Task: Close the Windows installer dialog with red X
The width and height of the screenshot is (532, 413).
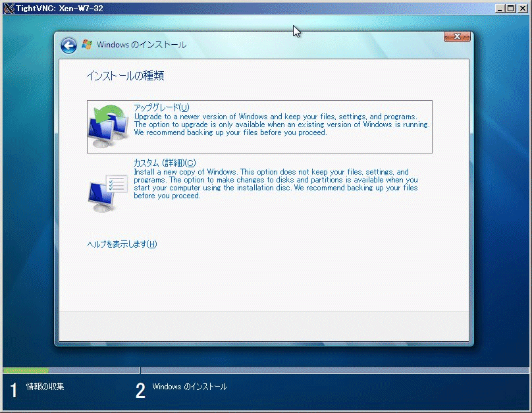Action: point(457,37)
